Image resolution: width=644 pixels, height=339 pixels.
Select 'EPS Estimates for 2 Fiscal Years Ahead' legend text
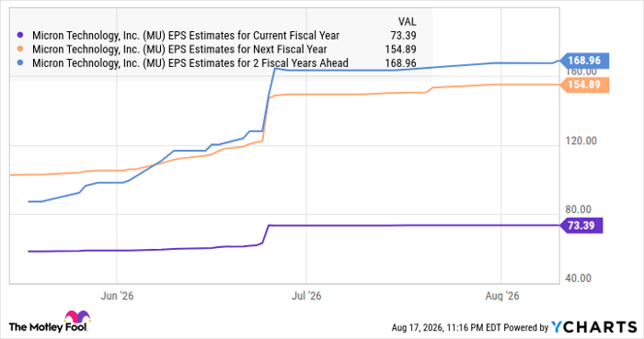pos(259,62)
